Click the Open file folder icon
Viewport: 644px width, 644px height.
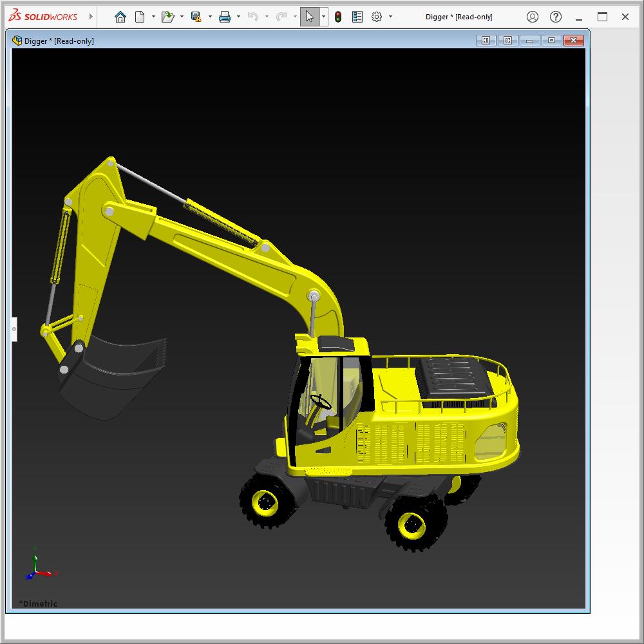click(x=167, y=17)
